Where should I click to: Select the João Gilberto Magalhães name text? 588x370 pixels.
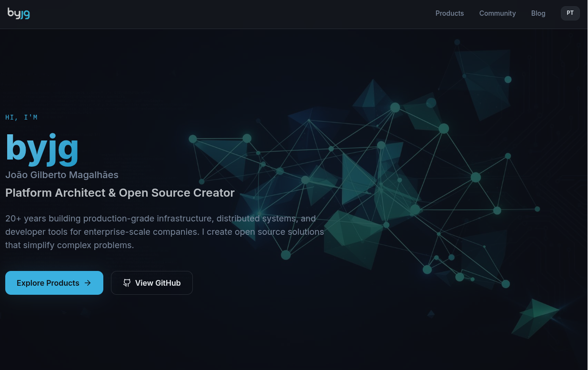62,175
